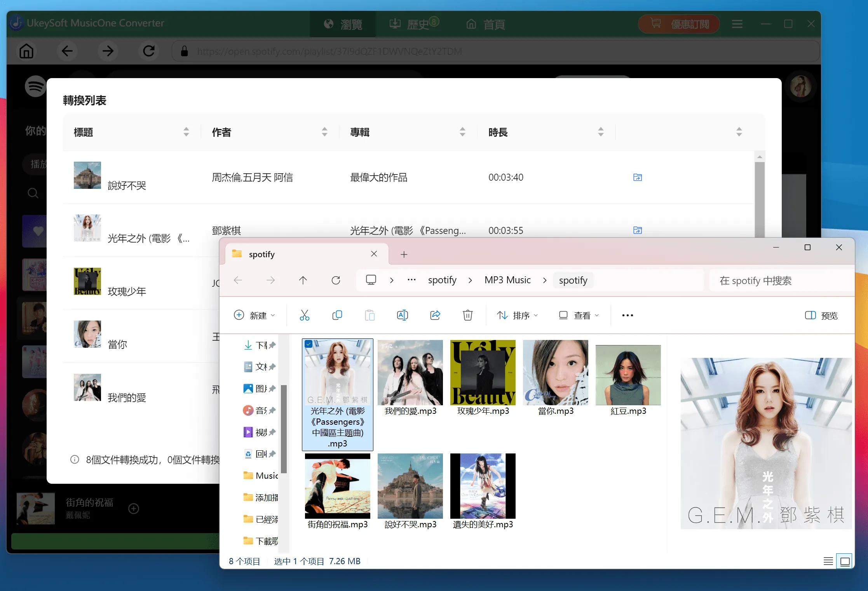Add a new File Explorer tab
This screenshot has width=868, height=591.
(x=404, y=254)
